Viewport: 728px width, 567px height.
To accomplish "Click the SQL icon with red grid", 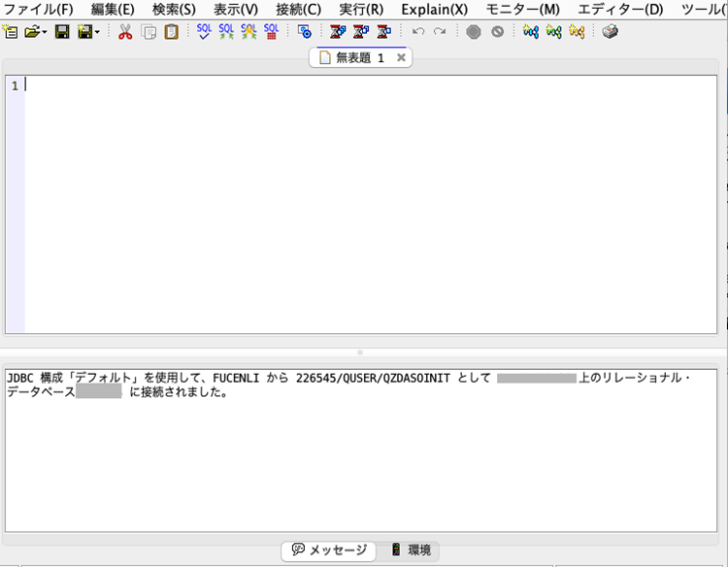I will 271,31.
